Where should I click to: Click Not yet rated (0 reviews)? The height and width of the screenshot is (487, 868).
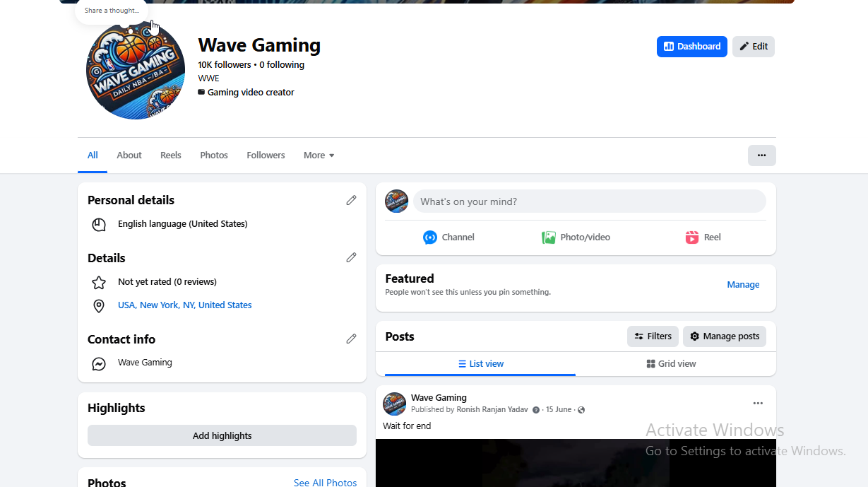(x=167, y=282)
